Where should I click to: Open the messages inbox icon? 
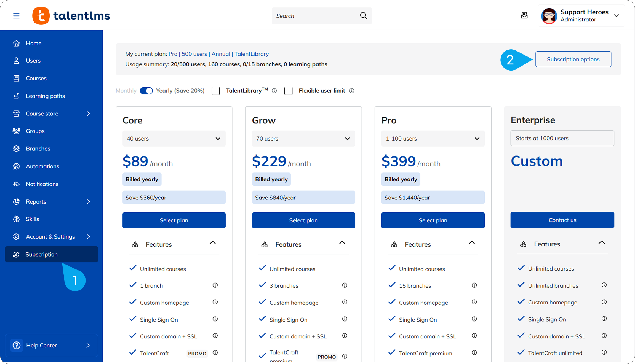pos(524,16)
